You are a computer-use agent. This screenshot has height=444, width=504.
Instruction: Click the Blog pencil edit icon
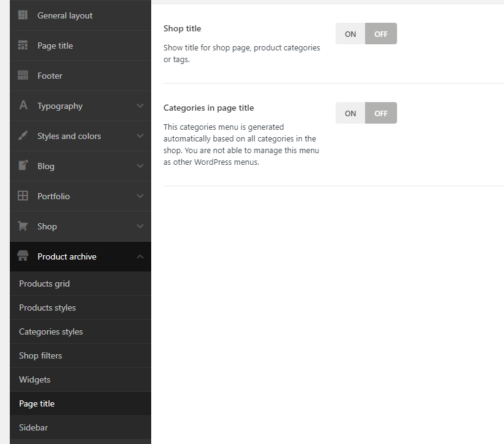point(23,165)
